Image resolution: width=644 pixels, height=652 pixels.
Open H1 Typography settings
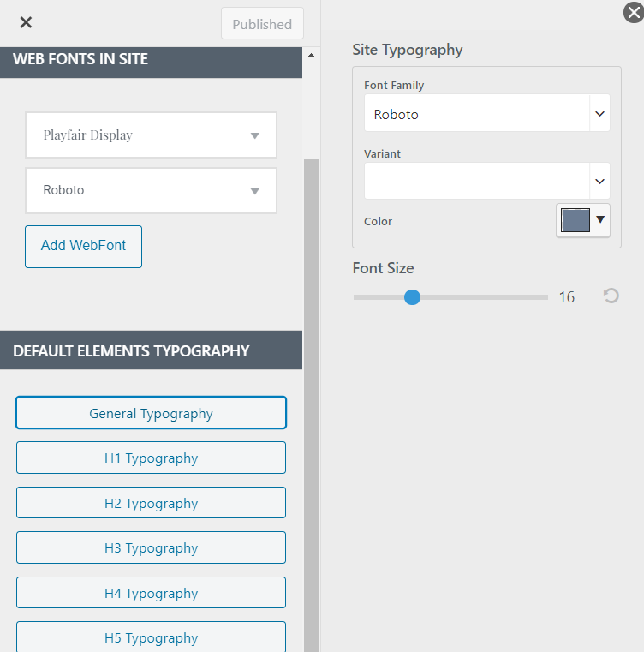click(151, 458)
